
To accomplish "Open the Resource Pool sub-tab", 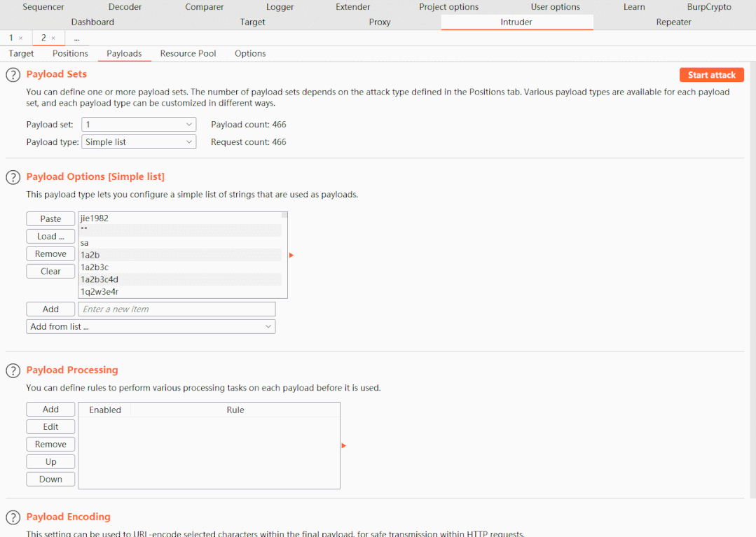I will pos(188,53).
